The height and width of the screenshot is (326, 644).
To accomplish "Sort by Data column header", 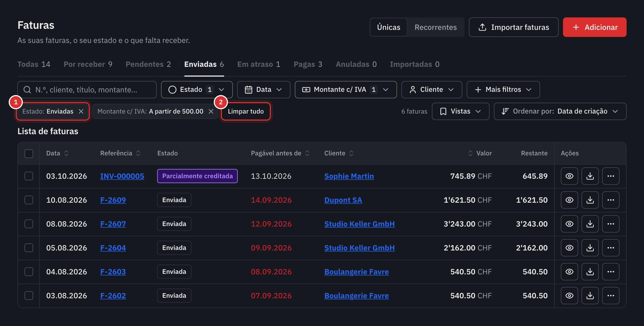I will (57, 153).
